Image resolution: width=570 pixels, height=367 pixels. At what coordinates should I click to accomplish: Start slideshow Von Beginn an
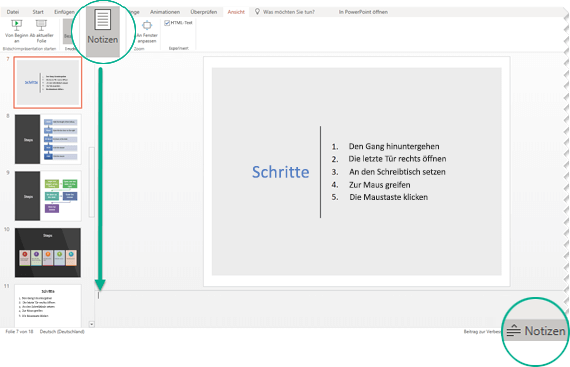pyautogui.click(x=16, y=31)
